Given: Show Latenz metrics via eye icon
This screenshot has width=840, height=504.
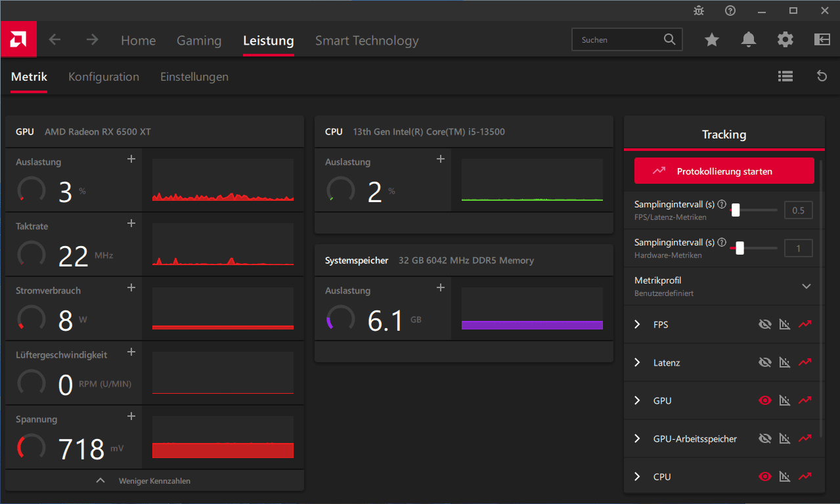Looking at the screenshot, I should [764, 362].
